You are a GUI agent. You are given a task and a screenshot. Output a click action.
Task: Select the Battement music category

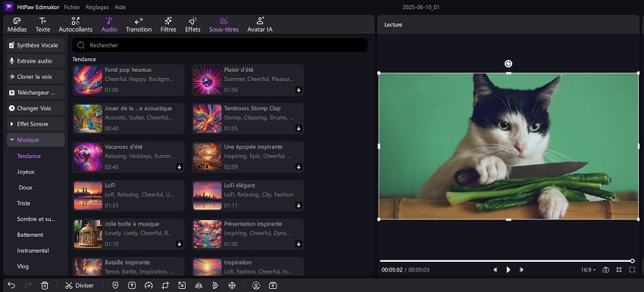pyautogui.click(x=30, y=235)
